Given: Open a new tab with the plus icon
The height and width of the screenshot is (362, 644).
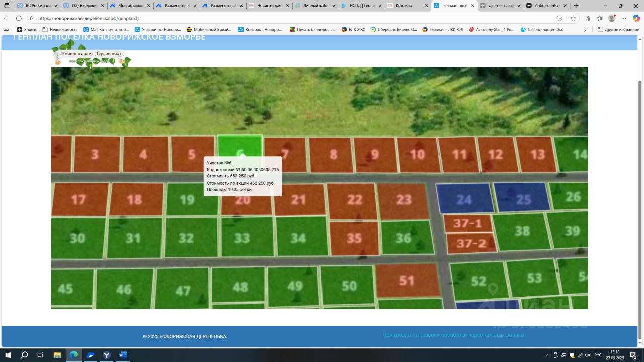Looking at the screenshot, I should (x=576, y=6).
